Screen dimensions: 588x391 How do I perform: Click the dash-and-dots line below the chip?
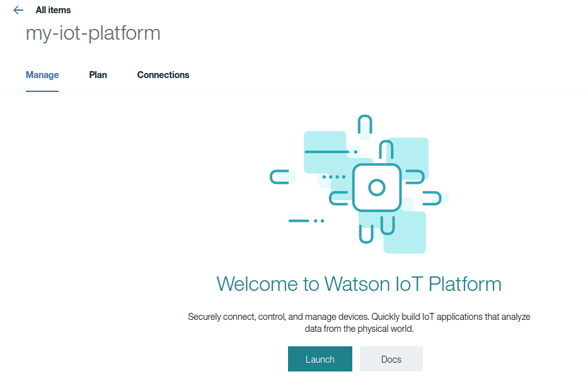306,221
